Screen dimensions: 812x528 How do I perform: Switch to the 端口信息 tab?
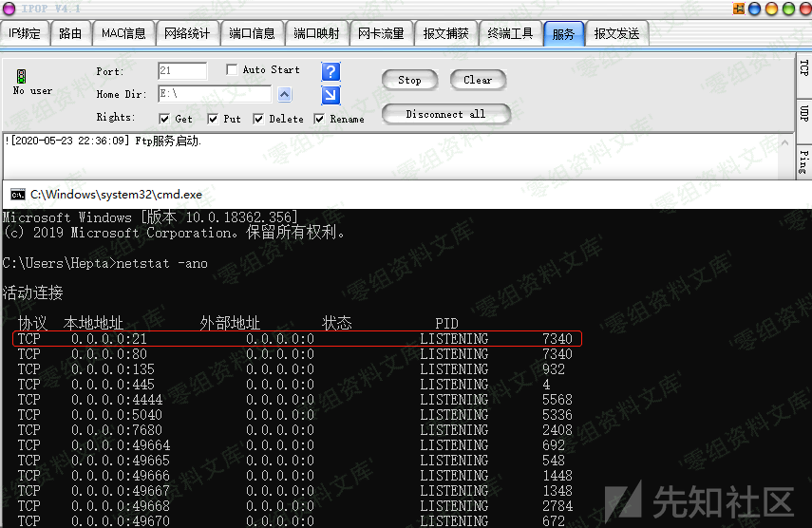[252, 33]
